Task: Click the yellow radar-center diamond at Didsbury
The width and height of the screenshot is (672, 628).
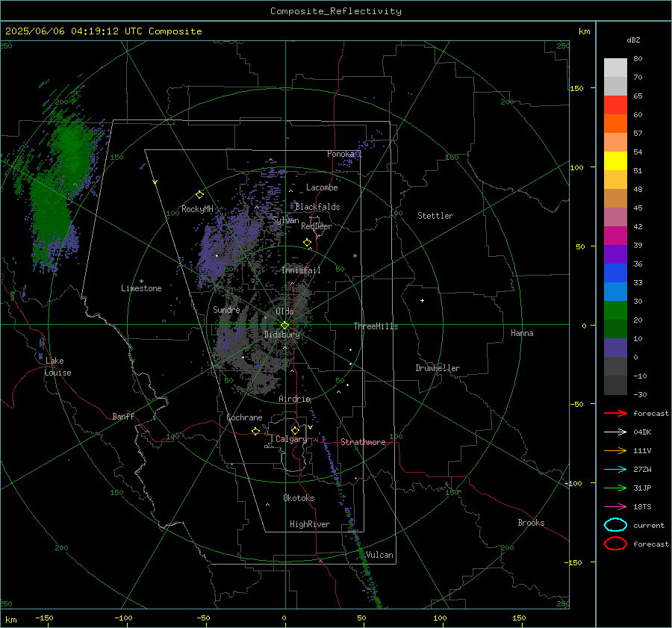Action: (x=285, y=325)
